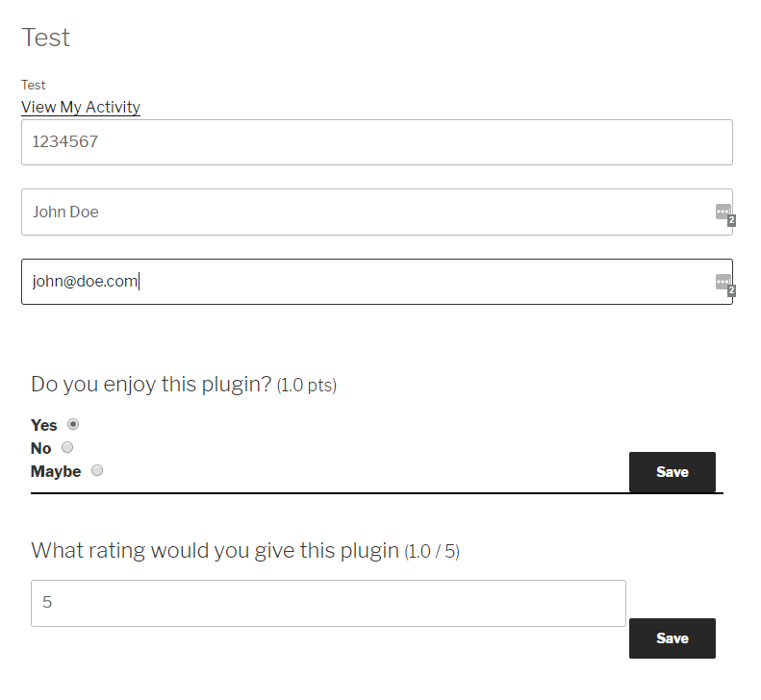Open autofill icon in the email field

tap(725, 285)
